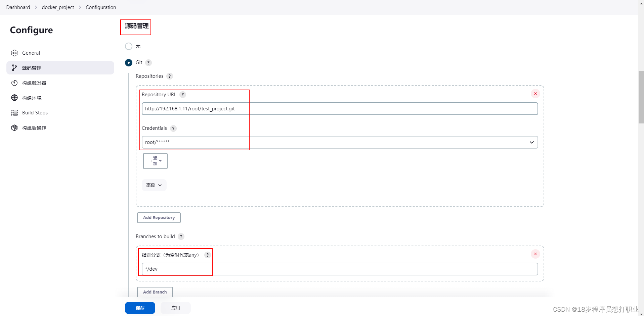Open help for Repositories
The image size is (644, 316).
(170, 76)
